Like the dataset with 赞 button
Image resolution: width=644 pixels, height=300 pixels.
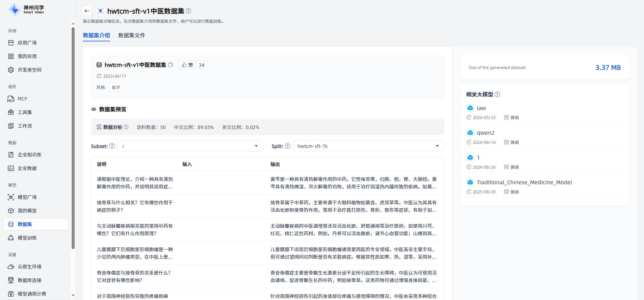tap(187, 65)
